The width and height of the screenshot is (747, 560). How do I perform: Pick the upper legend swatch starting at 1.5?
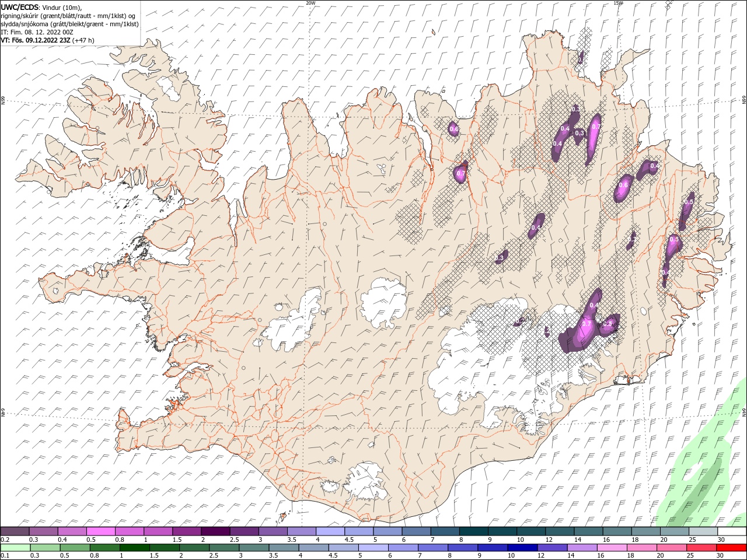(x=186, y=531)
